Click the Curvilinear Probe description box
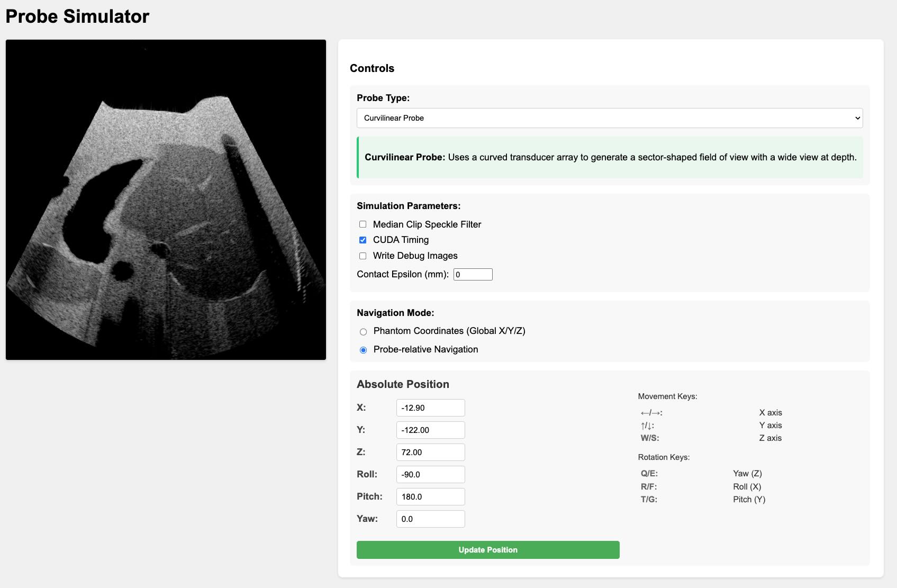The width and height of the screenshot is (897, 588). click(x=609, y=157)
